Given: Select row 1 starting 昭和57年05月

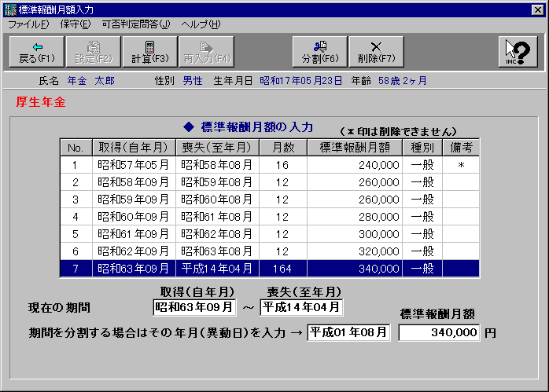Looking at the screenshot, I should [270, 165].
